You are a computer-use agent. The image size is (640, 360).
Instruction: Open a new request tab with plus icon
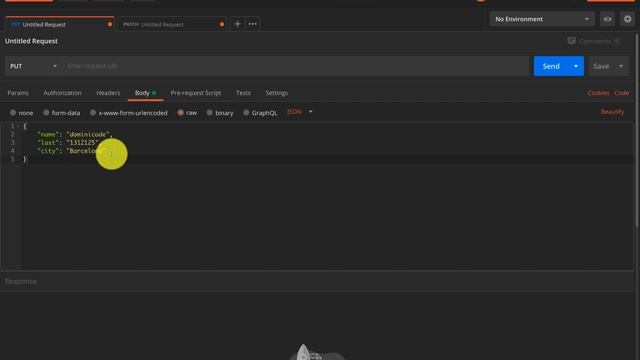point(237,24)
